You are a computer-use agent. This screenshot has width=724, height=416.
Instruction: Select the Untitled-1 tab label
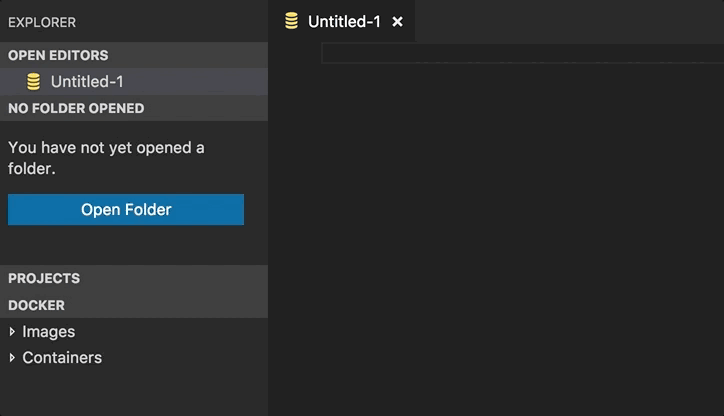click(344, 22)
